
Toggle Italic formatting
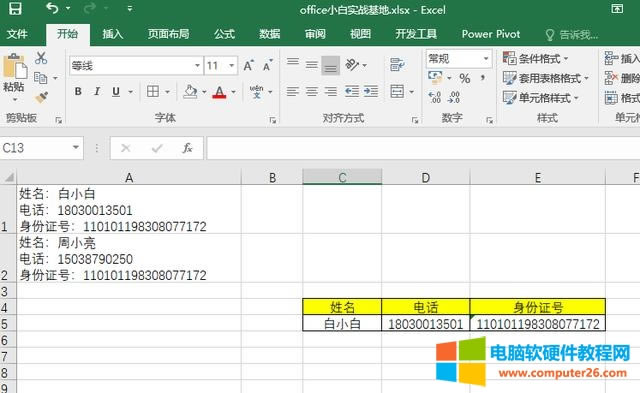tap(97, 91)
